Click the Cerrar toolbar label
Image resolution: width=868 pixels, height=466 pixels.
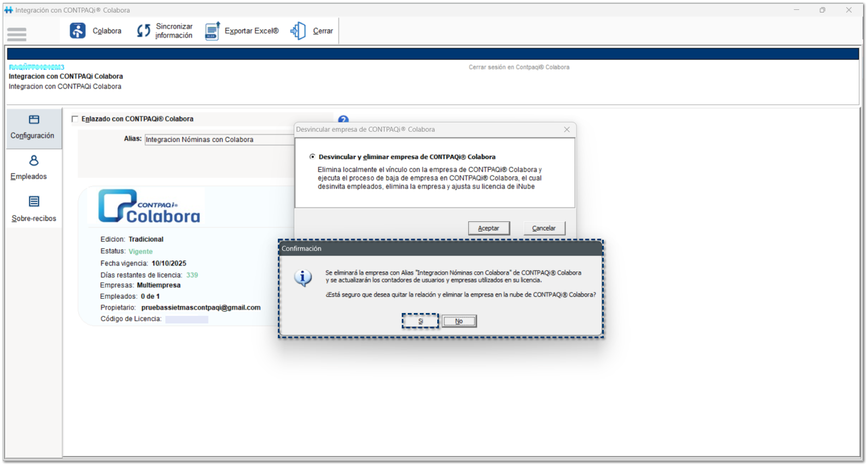tap(323, 31)
